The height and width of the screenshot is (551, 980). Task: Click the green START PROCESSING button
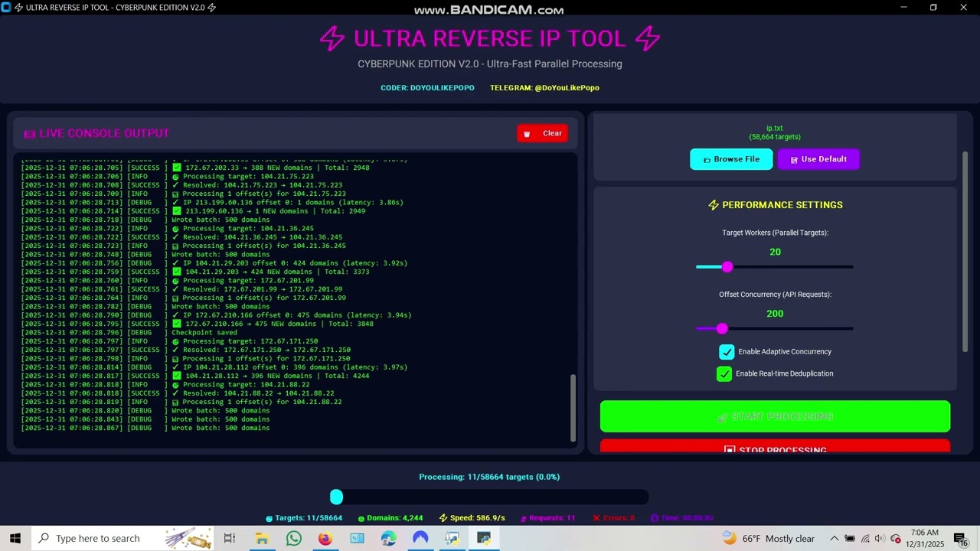click(775, 416)
